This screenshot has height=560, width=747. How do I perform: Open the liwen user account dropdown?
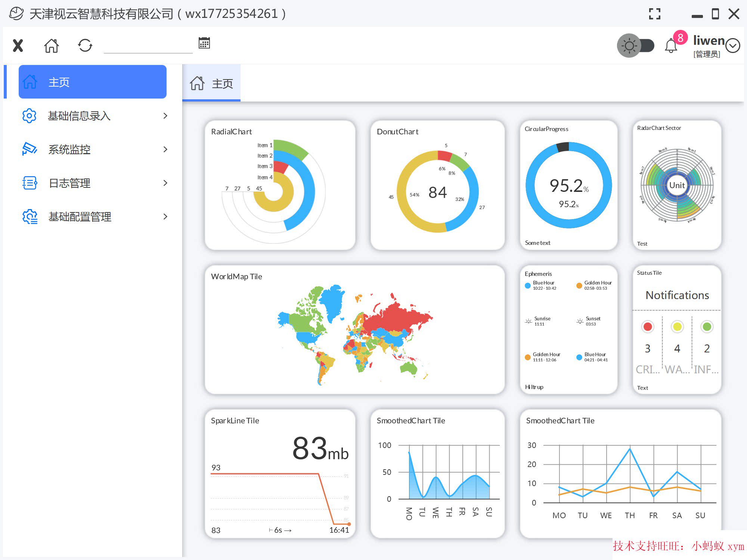coord(732,46)
